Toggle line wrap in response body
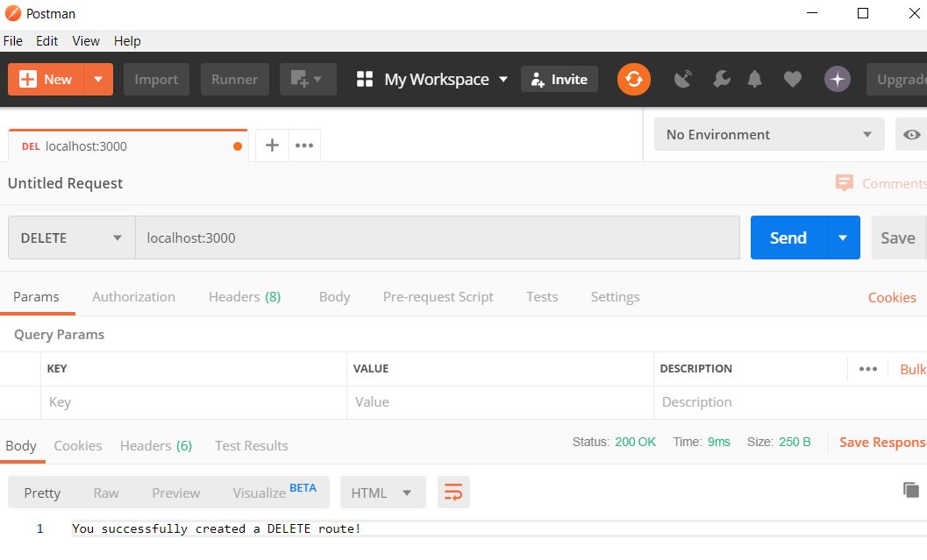 (x=453, y=492)
